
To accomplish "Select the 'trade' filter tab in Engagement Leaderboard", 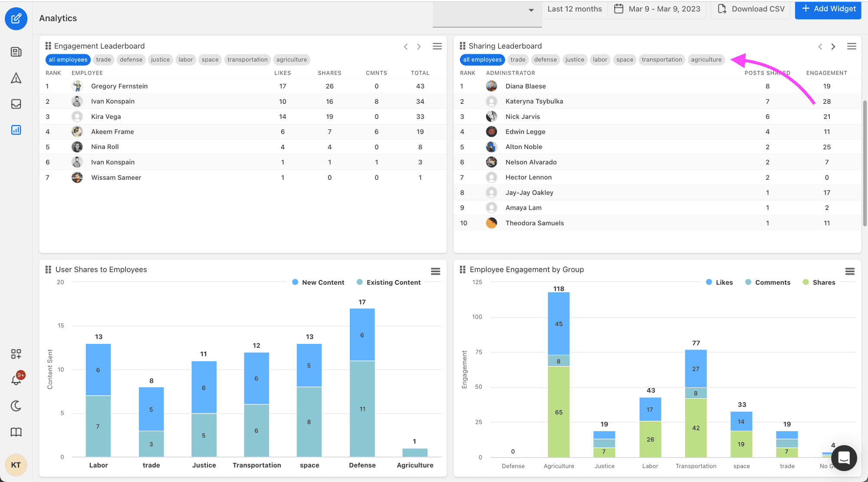I will (x=103, y=59).
